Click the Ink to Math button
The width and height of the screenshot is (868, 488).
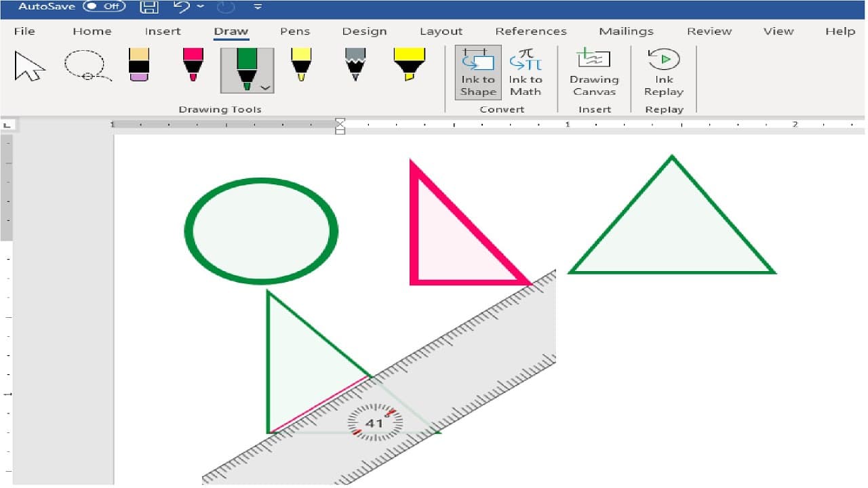526,73
